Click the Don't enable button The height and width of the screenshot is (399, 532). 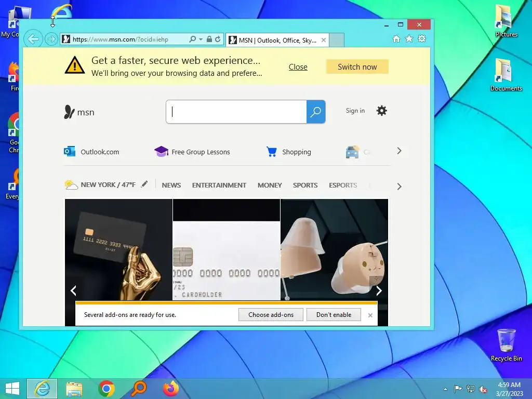coord(334,314)
